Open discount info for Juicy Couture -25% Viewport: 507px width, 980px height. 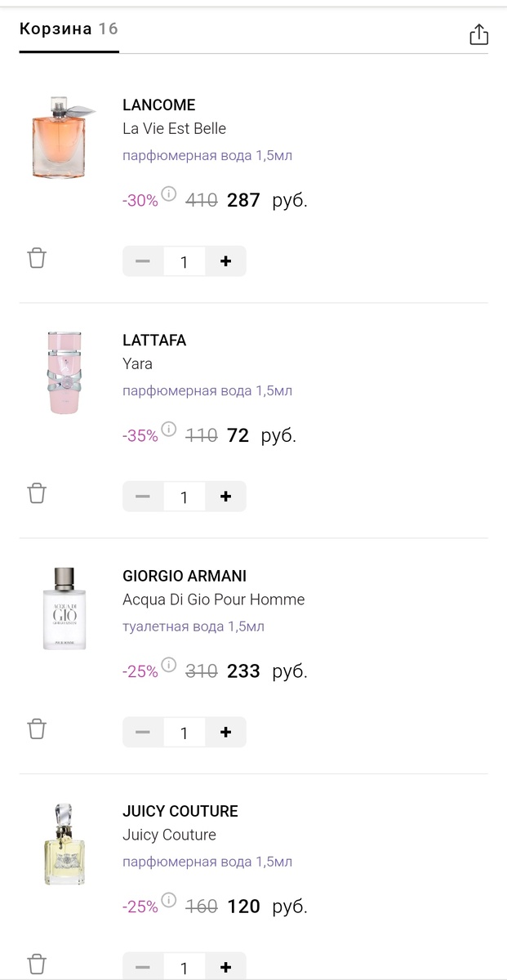(169, 900)
